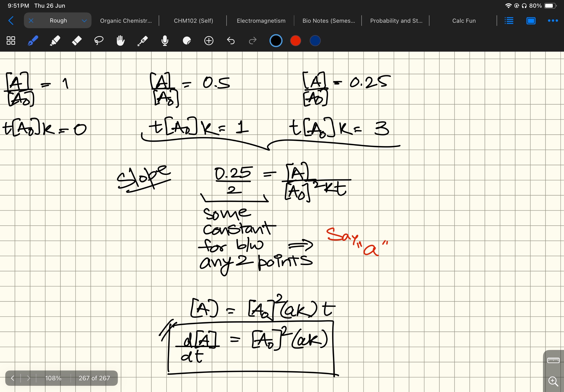This screenshot has width=564, height=392.
Task: Open the outline list view
Action: pos(509,21)
